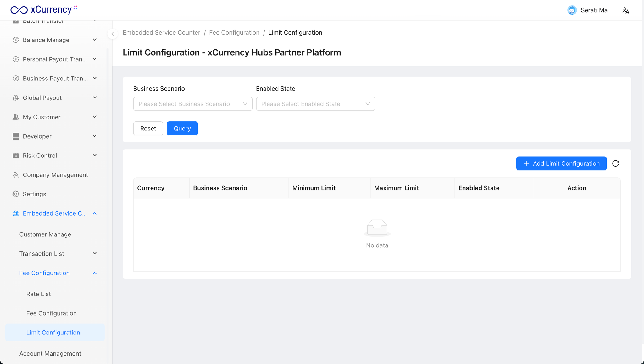
Task: Click Serati Ma user avatar
Action: pyautogui.click(x=572, y=10)
